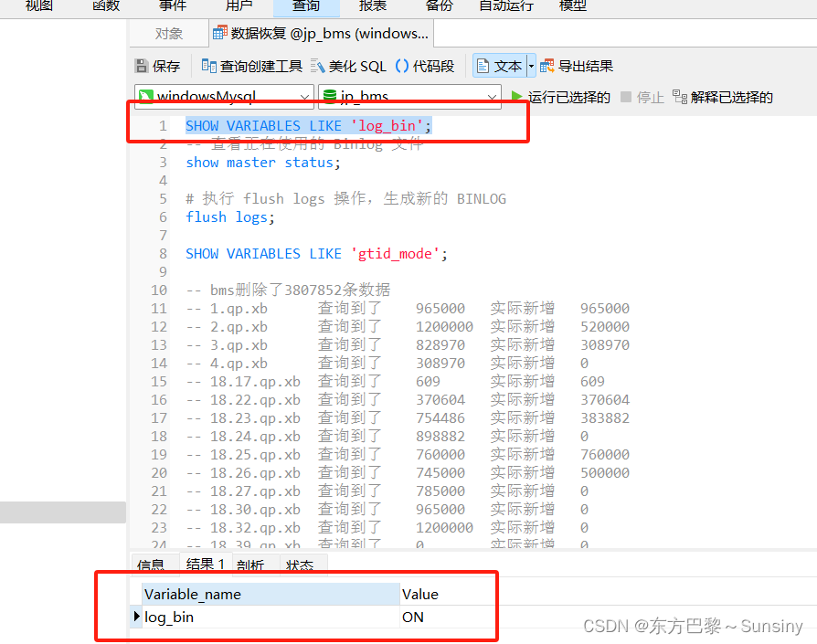Click the '# 执行 flush logs 操作' comment line

click(346, 199)
